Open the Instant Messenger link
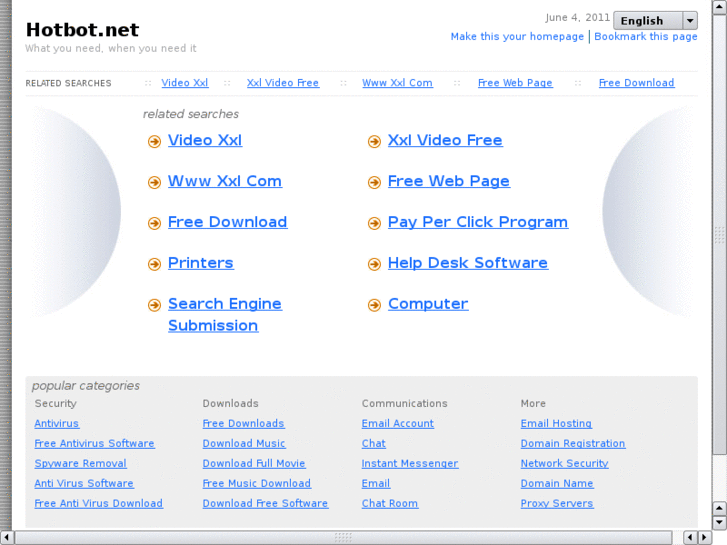Viewport: 727px width, 545px height. pos(410,464)
